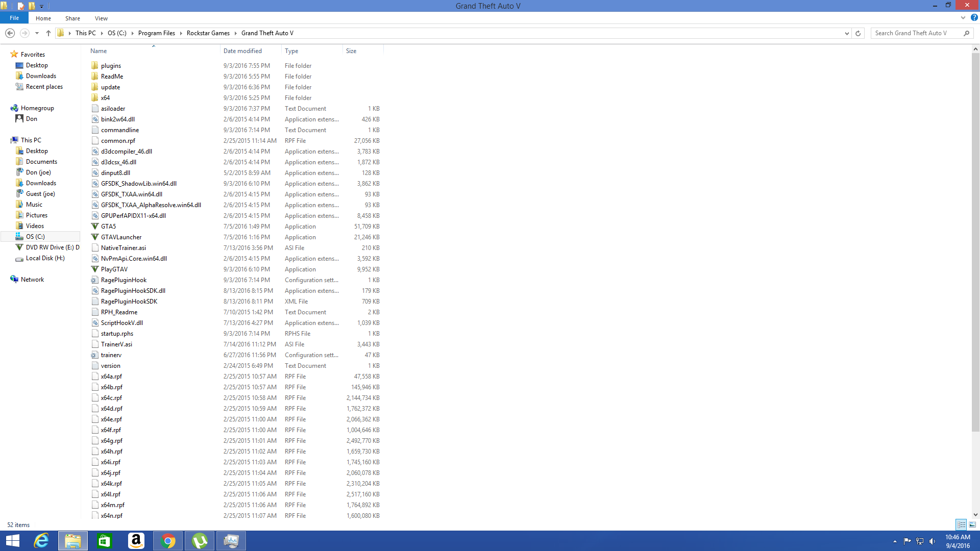Select the GTAVLauncher application icon
980x551 pixels.
tap(95, 237)
